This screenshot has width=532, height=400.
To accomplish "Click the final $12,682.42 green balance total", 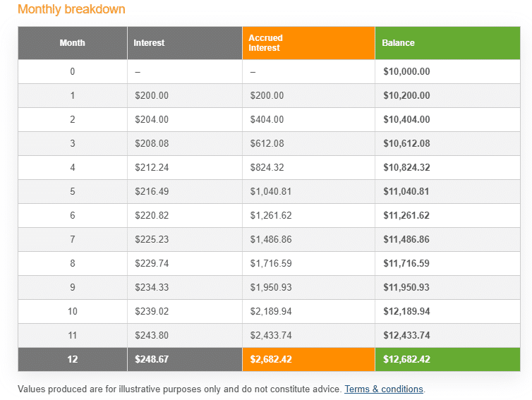I will coord(406,360).
